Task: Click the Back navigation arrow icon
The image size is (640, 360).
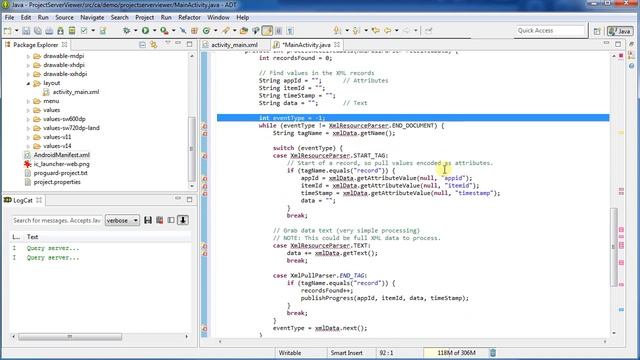Action: tap(387, 31)
